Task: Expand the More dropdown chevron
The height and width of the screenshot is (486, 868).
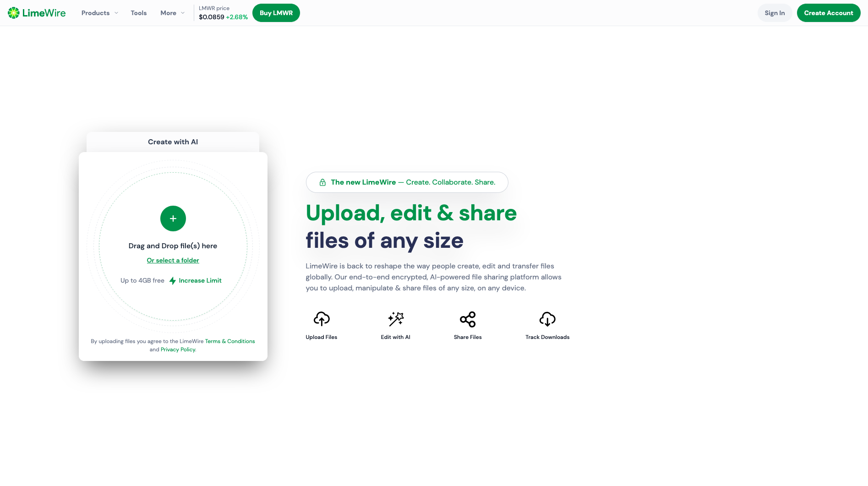Action: tap(183, 13)
